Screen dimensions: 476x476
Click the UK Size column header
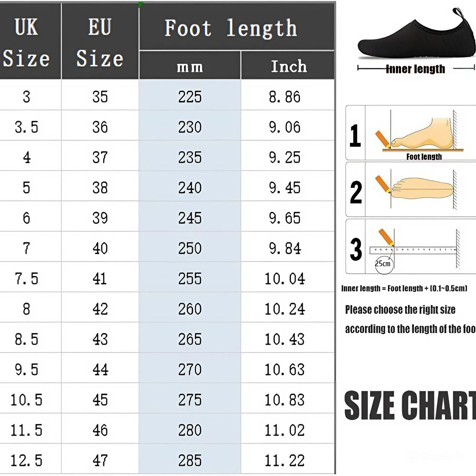coord(26,42)
